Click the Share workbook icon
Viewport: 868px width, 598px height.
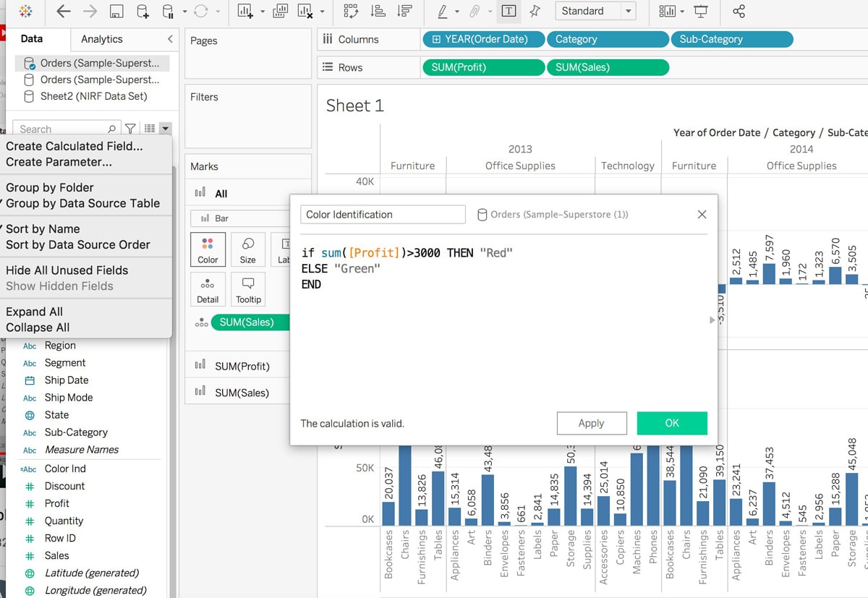[739, 12]
